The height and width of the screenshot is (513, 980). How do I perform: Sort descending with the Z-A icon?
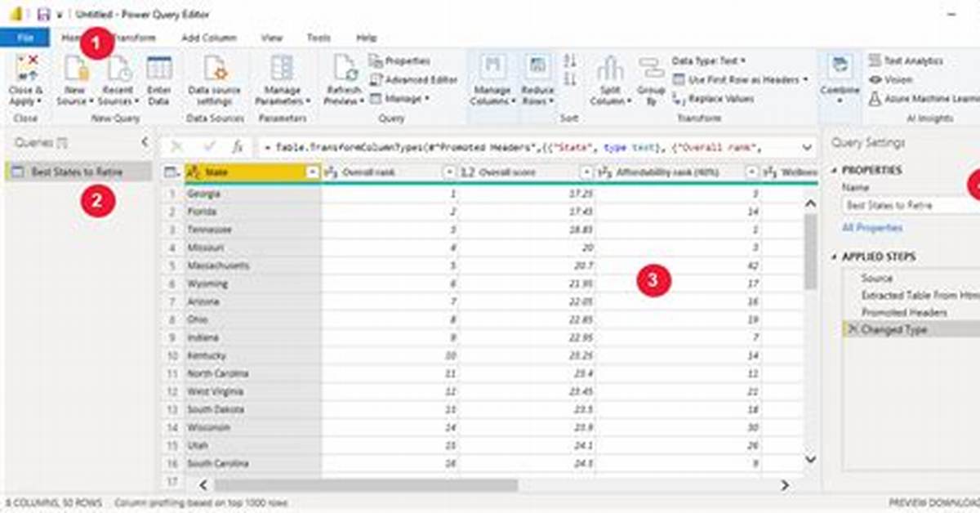pyautogui.click(x=570, y=79)
